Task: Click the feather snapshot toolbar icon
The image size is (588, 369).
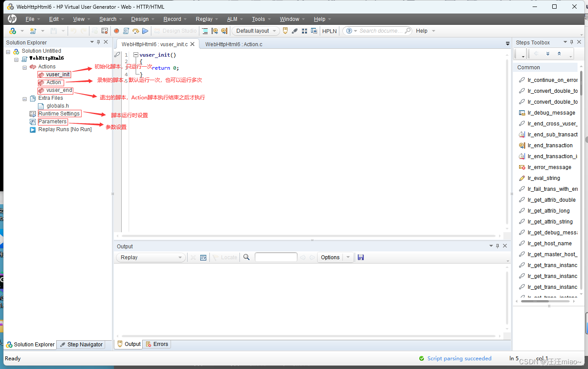Action: pos(295,31)
